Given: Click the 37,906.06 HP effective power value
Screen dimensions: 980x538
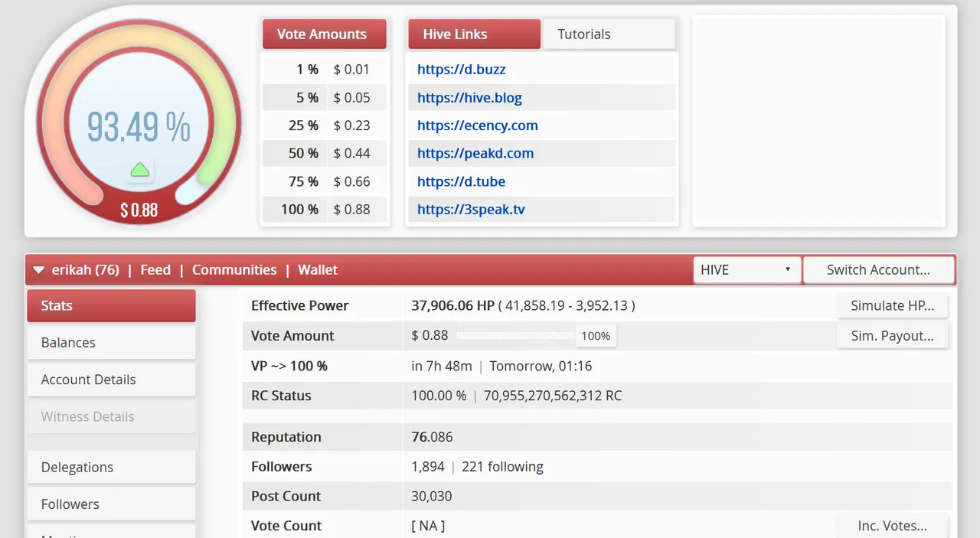Looking at the screenshot, I should 452,305.
